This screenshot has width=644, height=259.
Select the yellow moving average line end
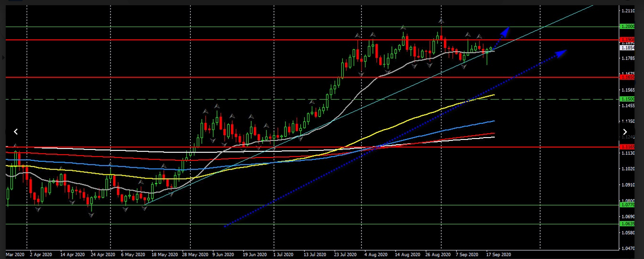493,95
